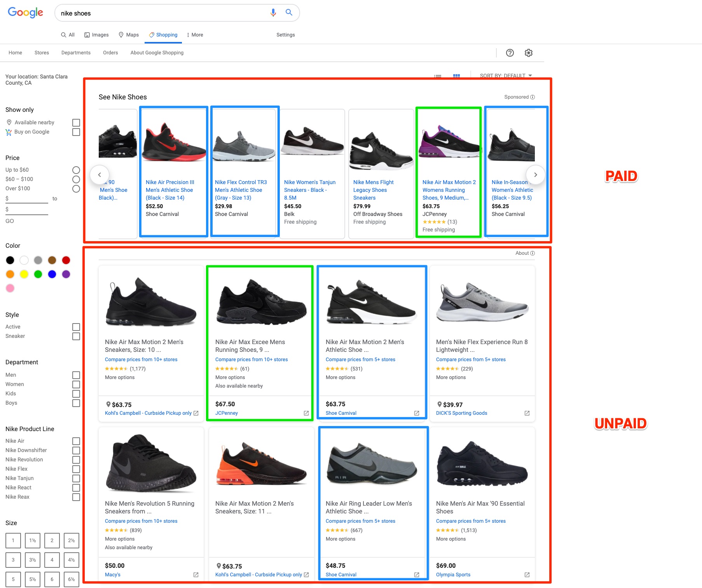Open About Google Shopping link
Viewport: 702px width, 588px height.
click(x=157, y=53)
